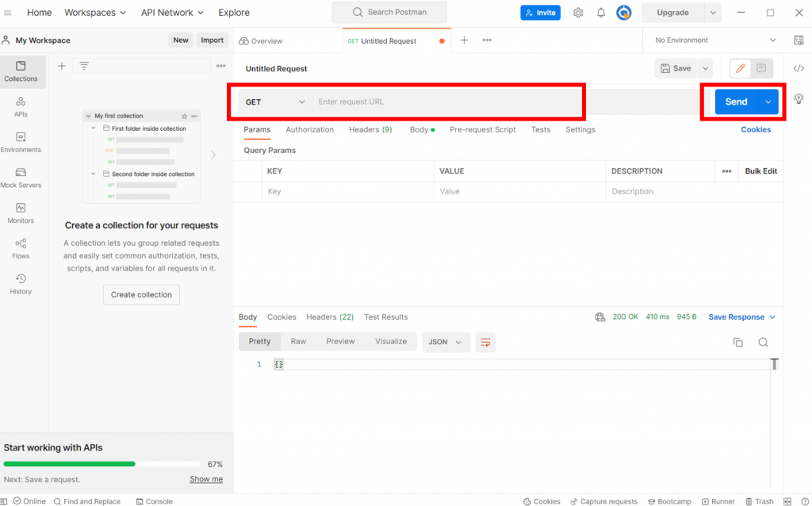812x506 pixels.
Task: Open the Environments sidebar panel
Action: (21, 143)
